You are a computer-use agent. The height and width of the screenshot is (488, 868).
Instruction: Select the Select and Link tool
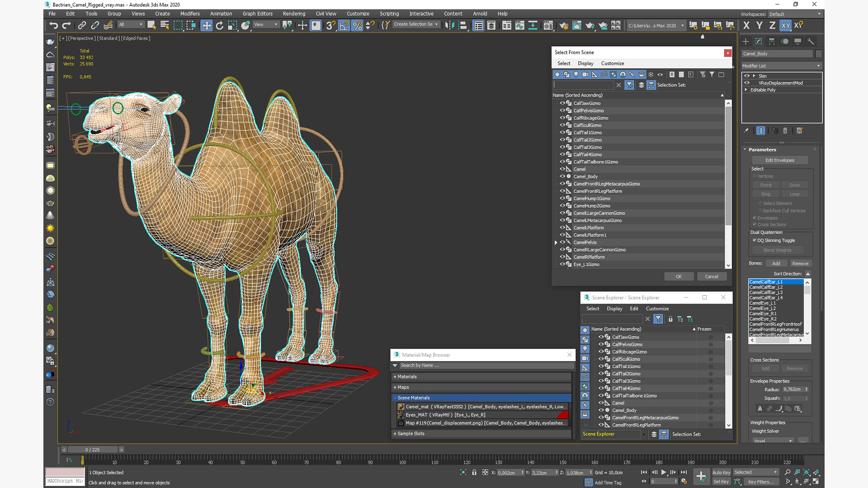82,25
